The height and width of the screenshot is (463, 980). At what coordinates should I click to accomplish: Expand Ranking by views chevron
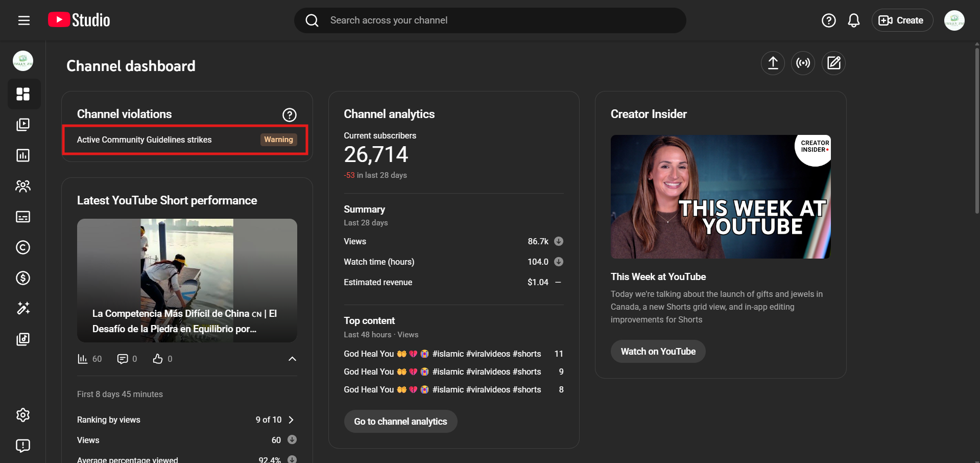click(x=291, y=420)
